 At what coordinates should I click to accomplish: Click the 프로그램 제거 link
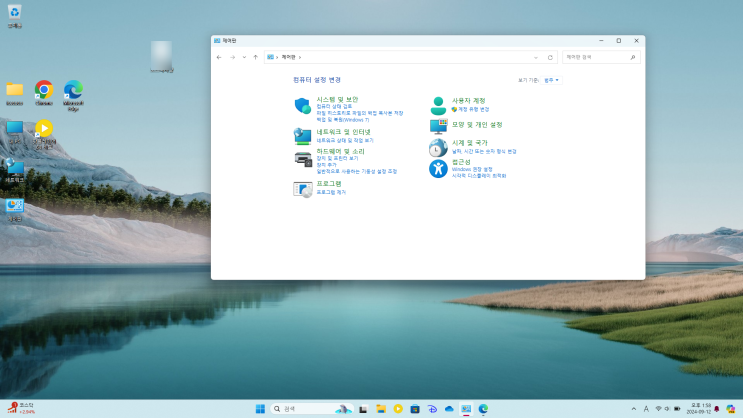pos(331,191)
